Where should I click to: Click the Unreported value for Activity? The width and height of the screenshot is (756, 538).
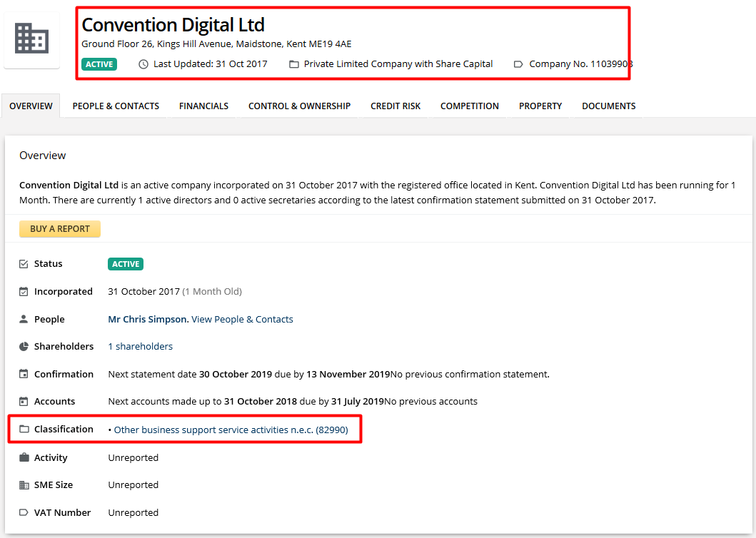[x=133, y=457]
